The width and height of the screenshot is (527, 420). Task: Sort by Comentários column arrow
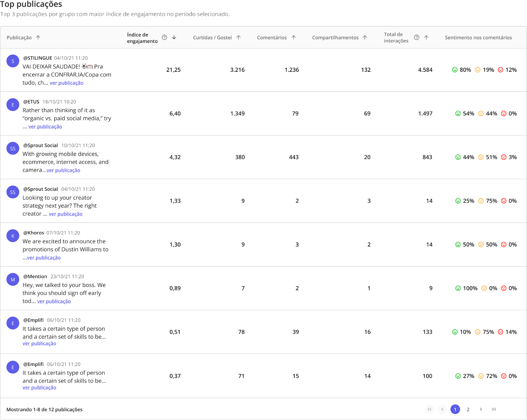293,38
